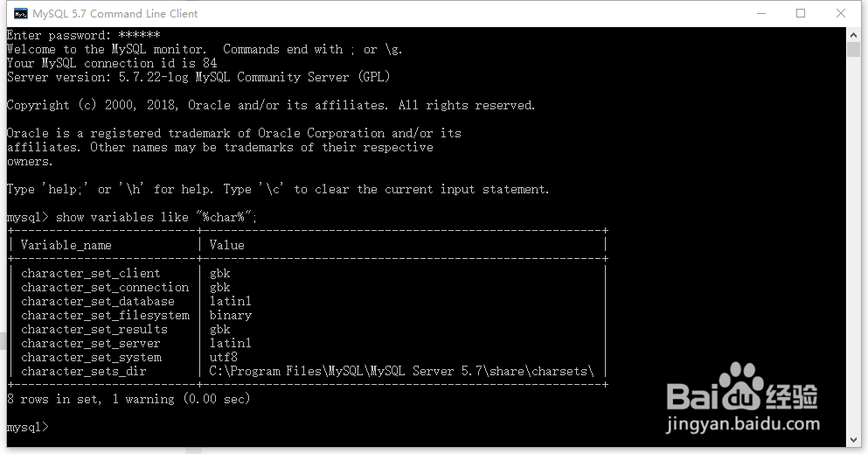The height and width of the screenshot is (454, 868).
Task: Click the character_set_server variable name
Action: [91, 343]
